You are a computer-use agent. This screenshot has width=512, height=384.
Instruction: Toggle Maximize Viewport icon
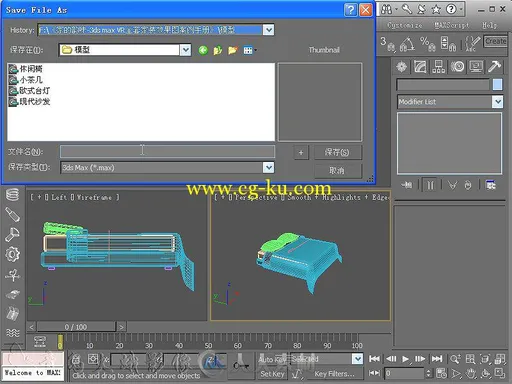500,373
